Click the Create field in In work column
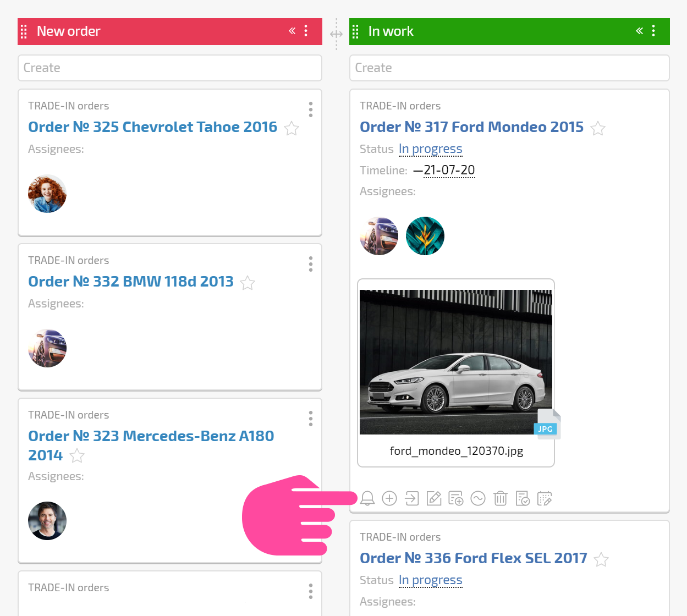Viewport: 687px width, 616px height. [509, 68]
